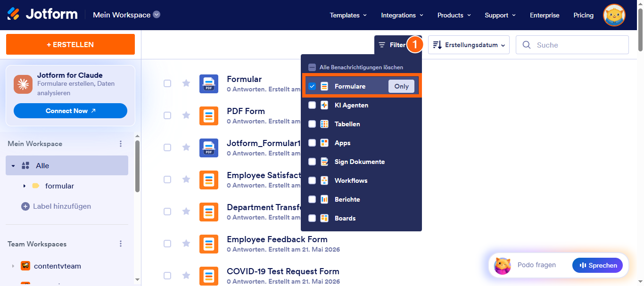Click the Tabellen filter icon
The image size is (644, 286).
click(324, 124)
